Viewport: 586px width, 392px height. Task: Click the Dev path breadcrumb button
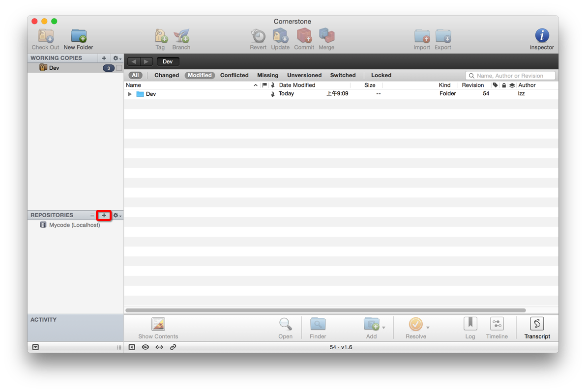168,61
